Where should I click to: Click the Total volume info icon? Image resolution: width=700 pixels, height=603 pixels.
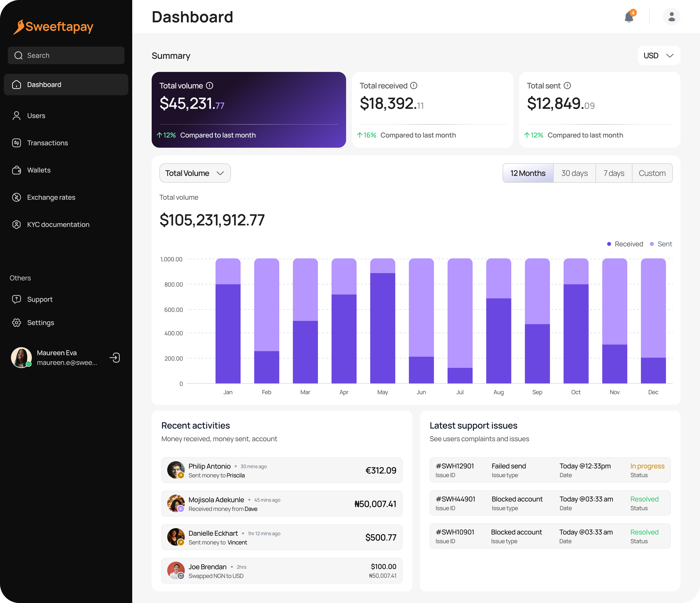(x=210, y=86)
